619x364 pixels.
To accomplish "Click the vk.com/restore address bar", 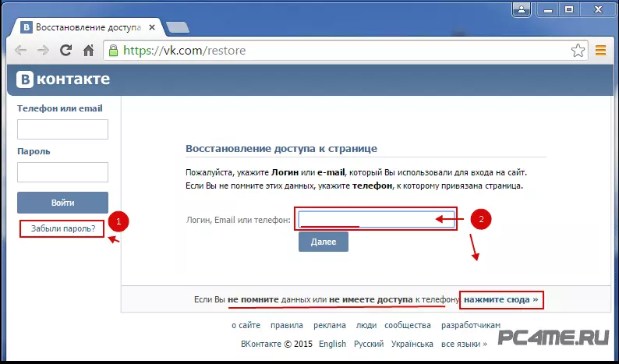I will [x=345, y=50].
